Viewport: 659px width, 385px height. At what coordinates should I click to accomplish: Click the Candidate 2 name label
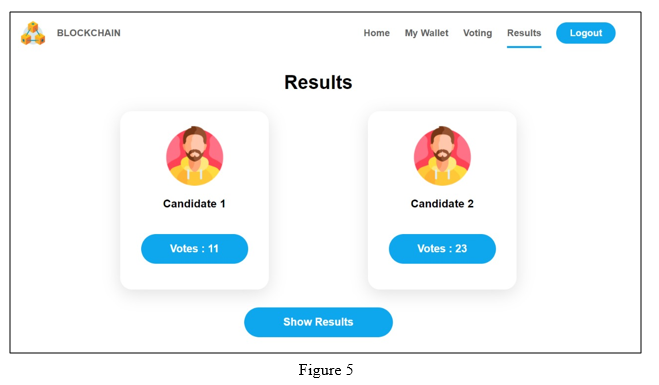click(x=442, y=204)
